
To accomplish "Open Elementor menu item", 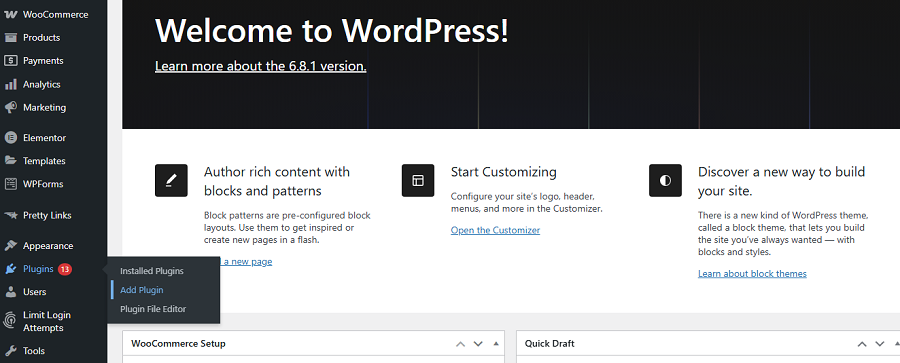I will click(x=44, y=138).
